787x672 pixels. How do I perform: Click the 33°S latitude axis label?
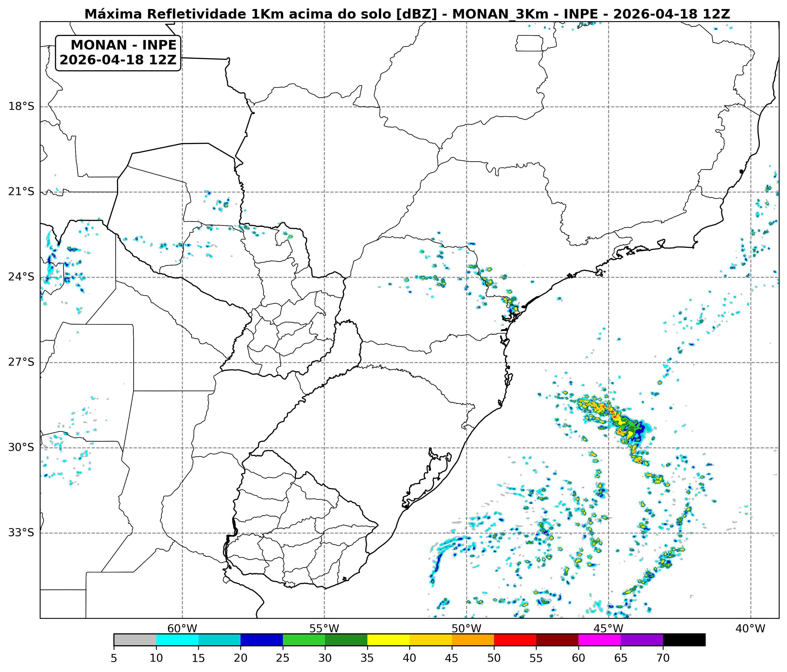pyautogui.click(x=21, y=533)
